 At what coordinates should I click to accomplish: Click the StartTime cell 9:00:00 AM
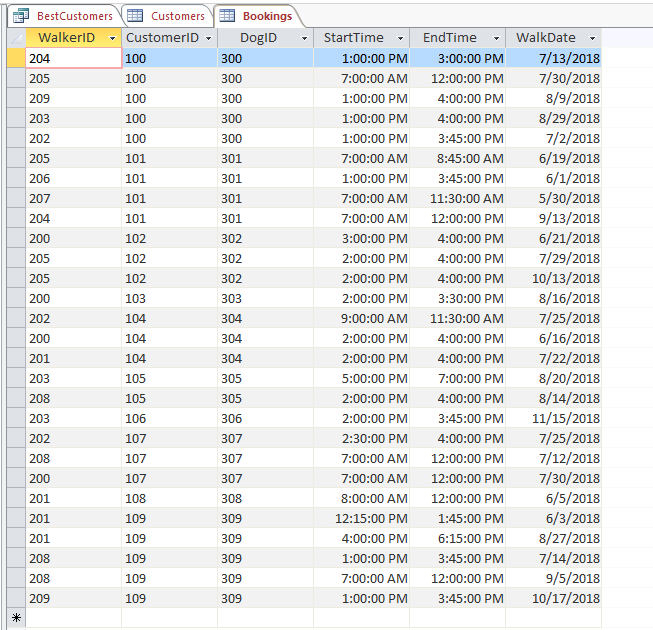[x=361, y=318]
